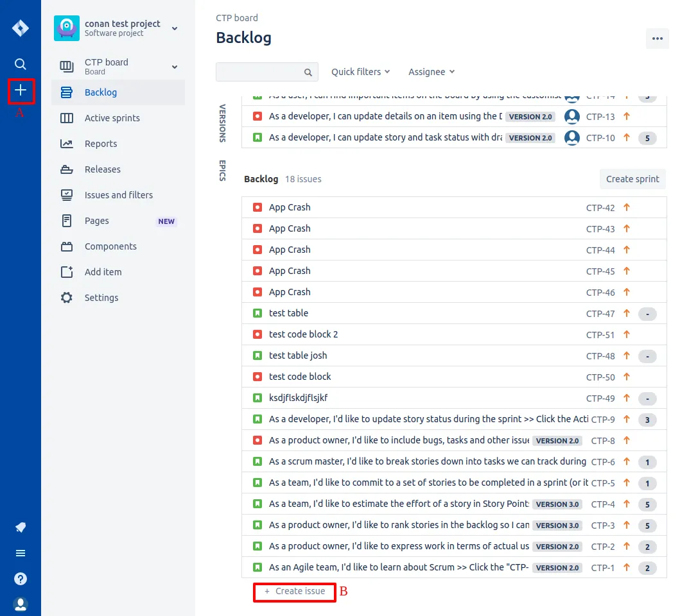Click the NEW badge beside Pages
The height and width of the screenshot is (616, 680).
(x=166, y=221)
